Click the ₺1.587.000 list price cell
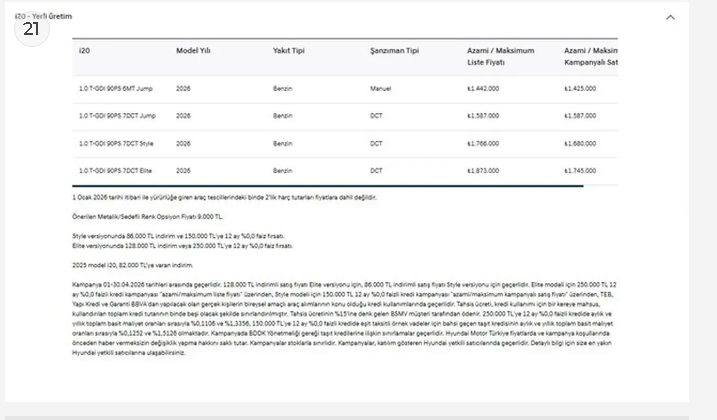Screen dimensions: 717x420 coord(483,116)
